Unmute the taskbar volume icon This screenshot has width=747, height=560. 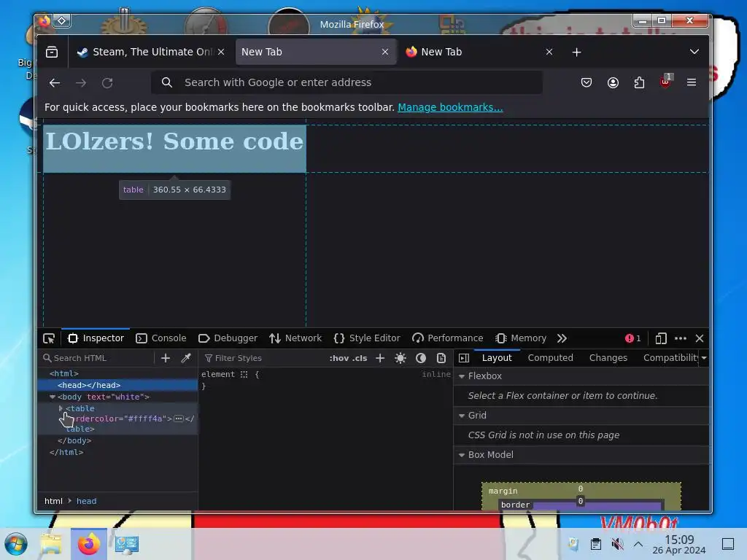tap(617, 544)
